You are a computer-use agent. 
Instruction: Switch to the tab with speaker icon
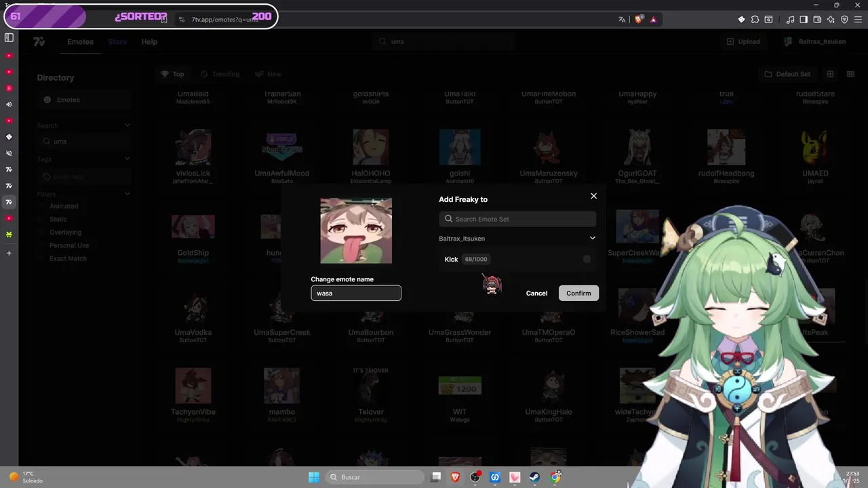[9, 104]
